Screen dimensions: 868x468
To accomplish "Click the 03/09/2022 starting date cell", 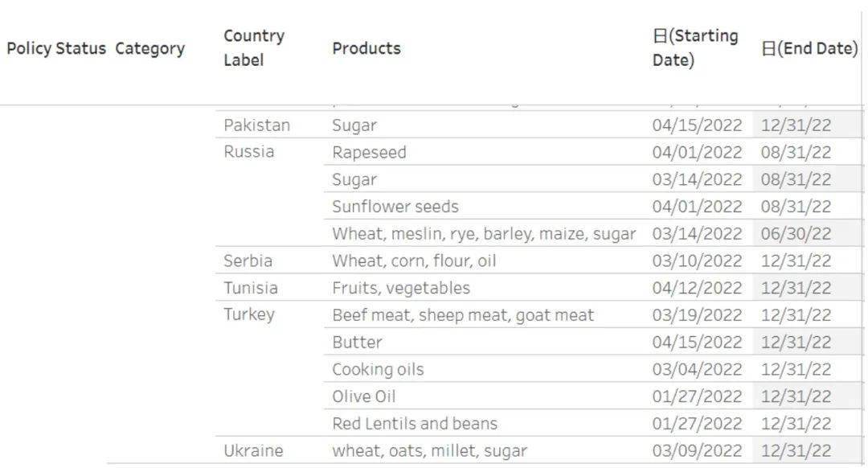I will click(697, 450).
